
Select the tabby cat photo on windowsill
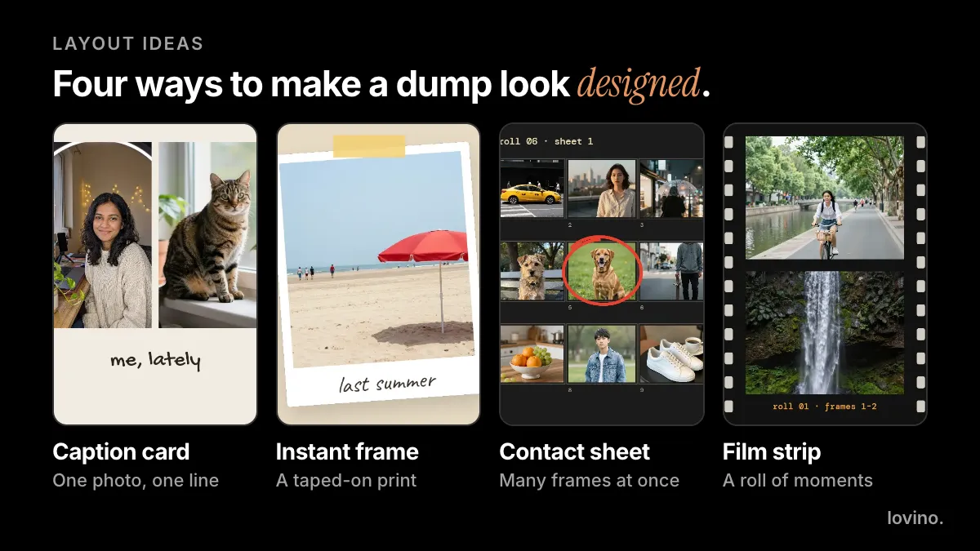click(207, 235)
